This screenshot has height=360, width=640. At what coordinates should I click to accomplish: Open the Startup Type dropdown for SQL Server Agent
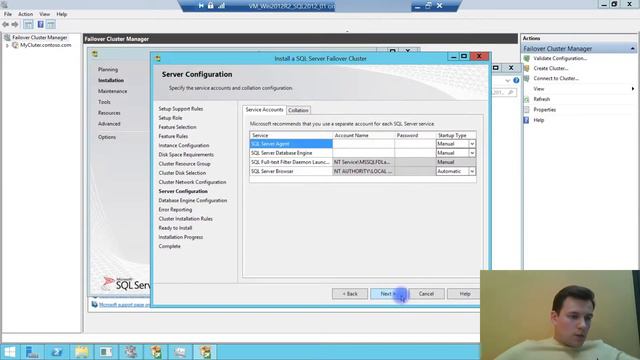472,144
